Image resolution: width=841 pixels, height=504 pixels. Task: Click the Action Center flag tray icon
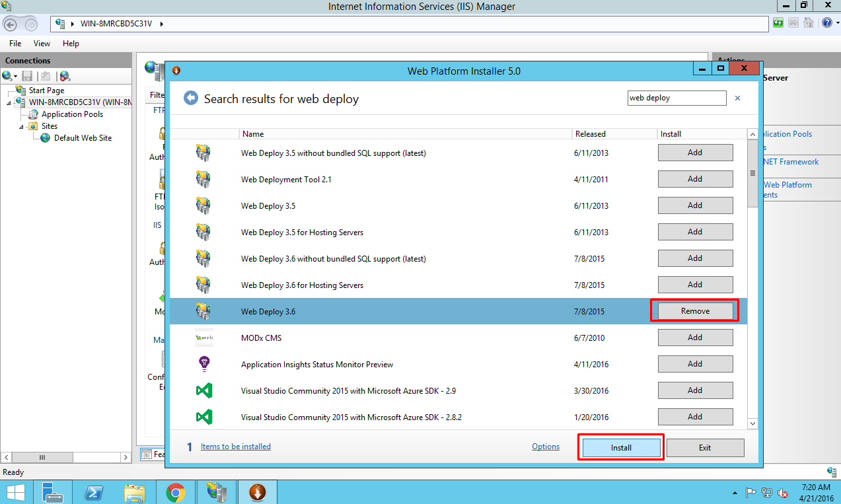pyautogui.click(x=750, y=492)
